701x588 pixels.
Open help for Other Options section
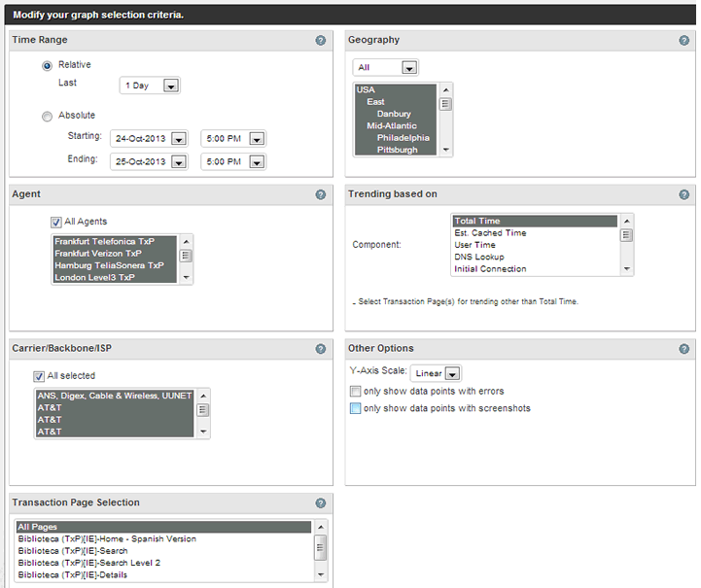tap(683, 349)
